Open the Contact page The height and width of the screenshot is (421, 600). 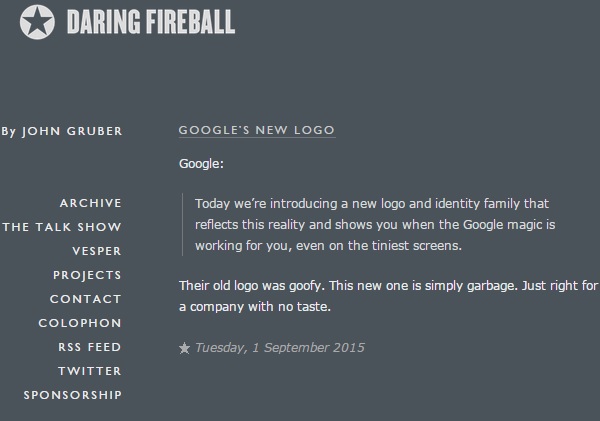[x=86, y=299]
